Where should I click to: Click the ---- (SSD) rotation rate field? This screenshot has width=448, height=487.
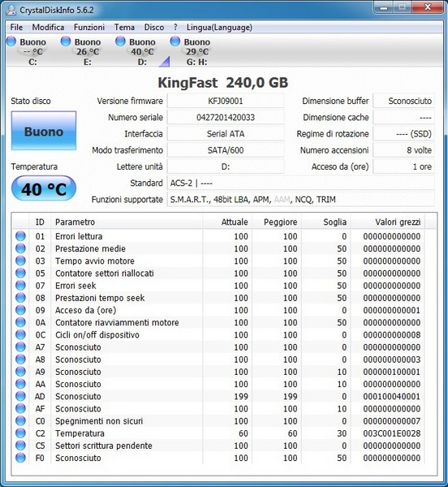pos(403,134)
